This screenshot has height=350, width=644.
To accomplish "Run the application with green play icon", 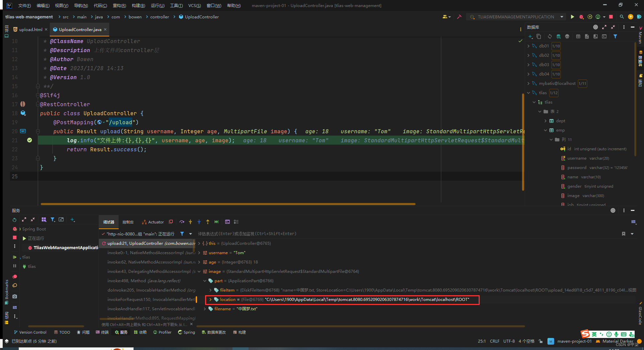I will pyautogui.click(x=572, y=17).
